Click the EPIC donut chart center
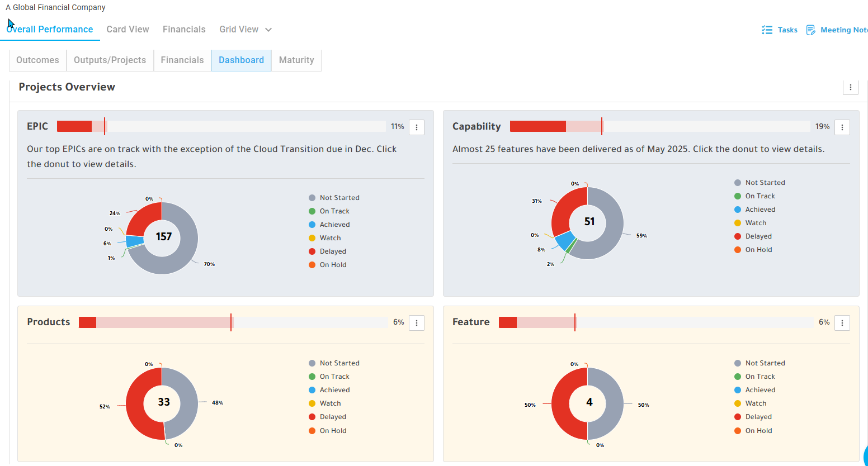 tap(162, 238)
